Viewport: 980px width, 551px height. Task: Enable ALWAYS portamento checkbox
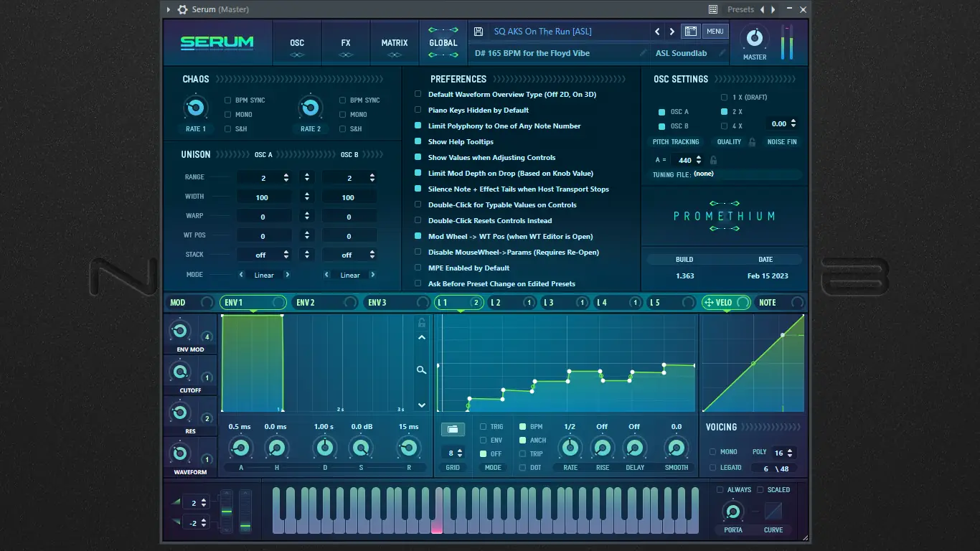point(720,490)
